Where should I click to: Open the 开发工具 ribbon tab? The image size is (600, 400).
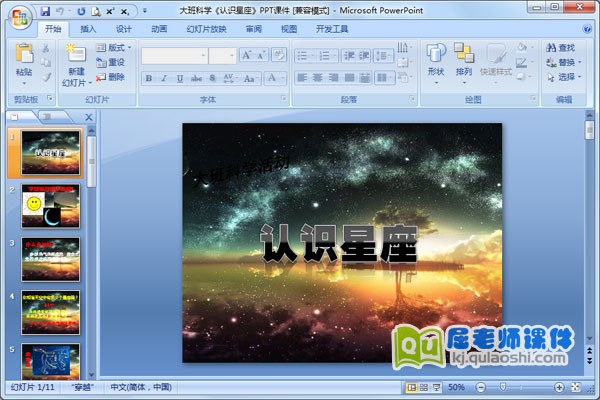(332, 29)
